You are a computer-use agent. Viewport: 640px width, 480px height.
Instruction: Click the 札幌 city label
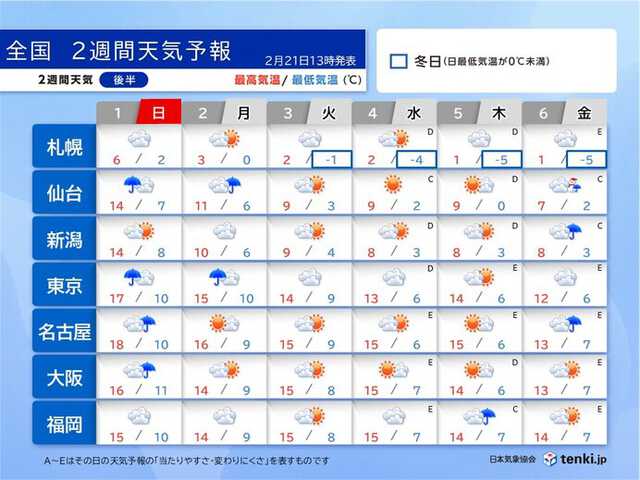pos(62,148)
